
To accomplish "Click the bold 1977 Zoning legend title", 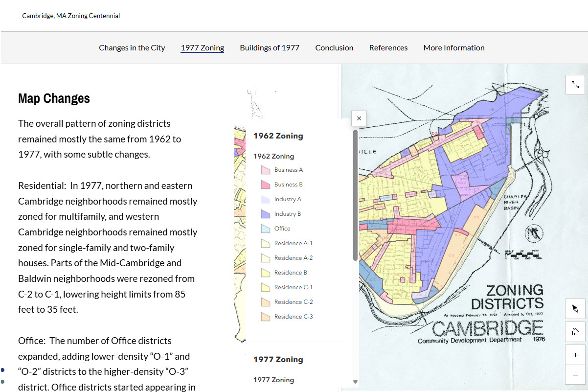I will click(x=278, y=360).
